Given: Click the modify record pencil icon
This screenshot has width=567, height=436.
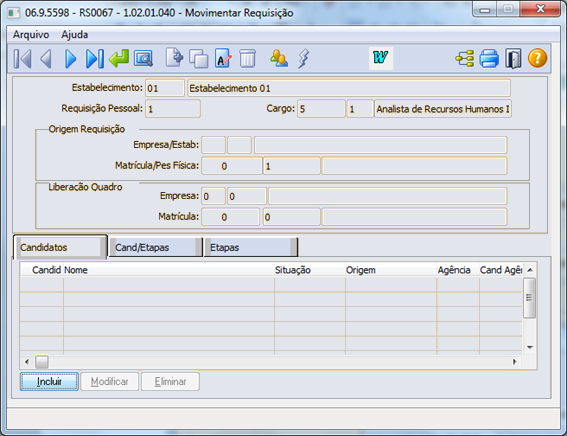Looking at the screenshot, I should 223,59.
